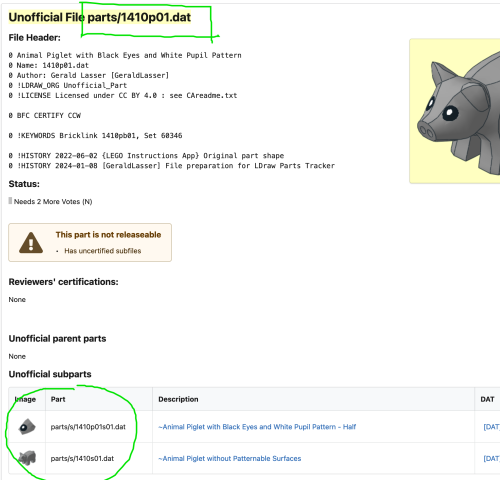Click the Needs 2 More Votes status text
This screenshot has height=480, width=500.
pyautogui.click(x=53, y=201)
